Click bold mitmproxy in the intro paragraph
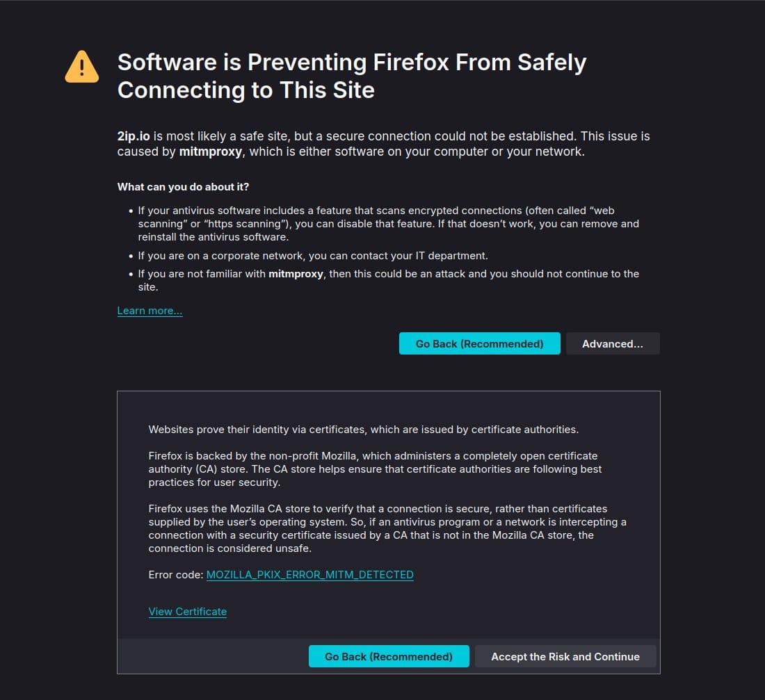The image size is (765, 700). (211, 152)
